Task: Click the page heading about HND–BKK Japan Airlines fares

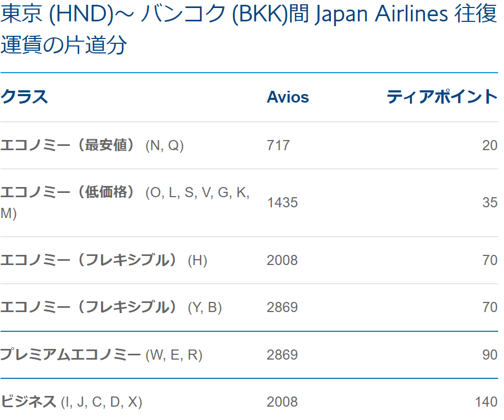Action: click(x=249, y=29)
